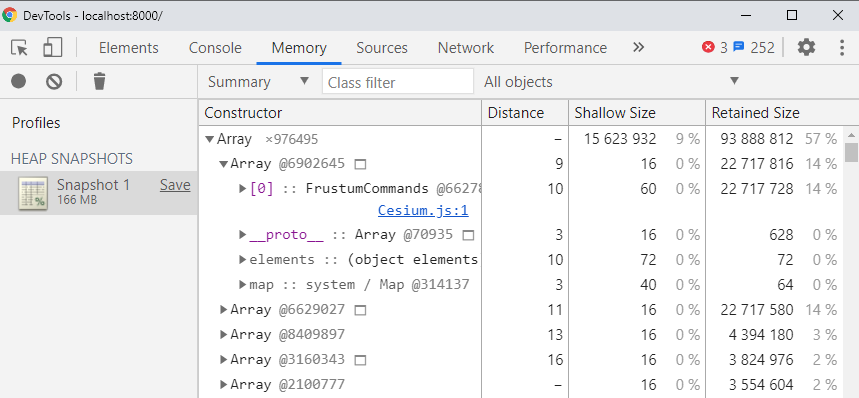The width and height of the screenshot is (859, 398).
Task: Expand the Array @6629027 row
Action: click(223, 310)
